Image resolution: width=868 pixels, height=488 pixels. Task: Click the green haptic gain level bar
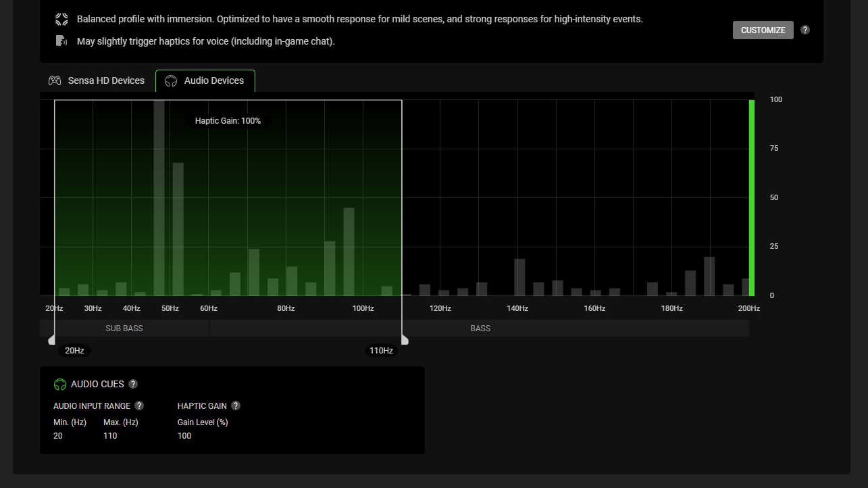click(x=752, y=197)
